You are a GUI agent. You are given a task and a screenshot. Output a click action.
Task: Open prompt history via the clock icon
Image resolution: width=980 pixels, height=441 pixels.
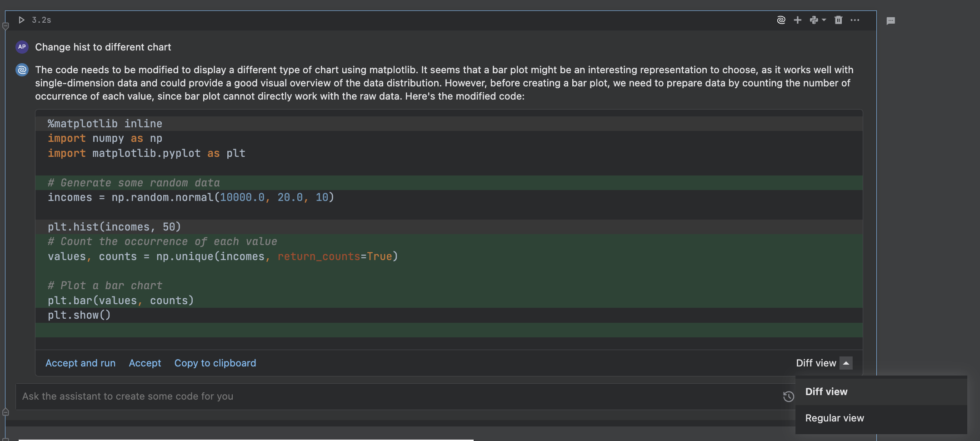click(789, 396)
